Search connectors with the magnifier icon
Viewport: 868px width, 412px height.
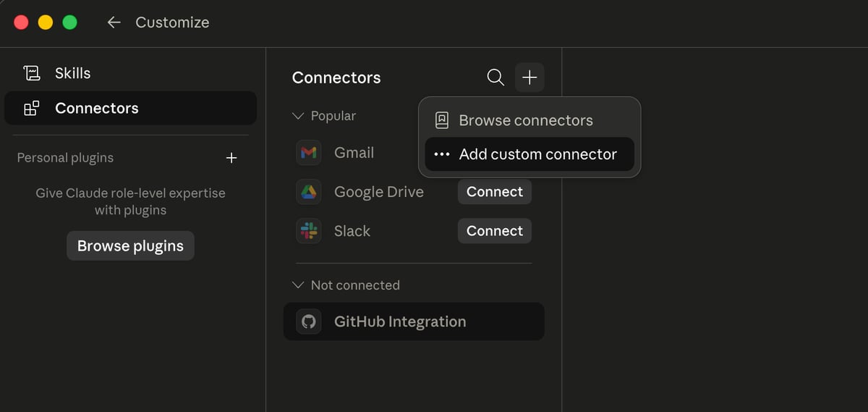(x=495, y=77)
